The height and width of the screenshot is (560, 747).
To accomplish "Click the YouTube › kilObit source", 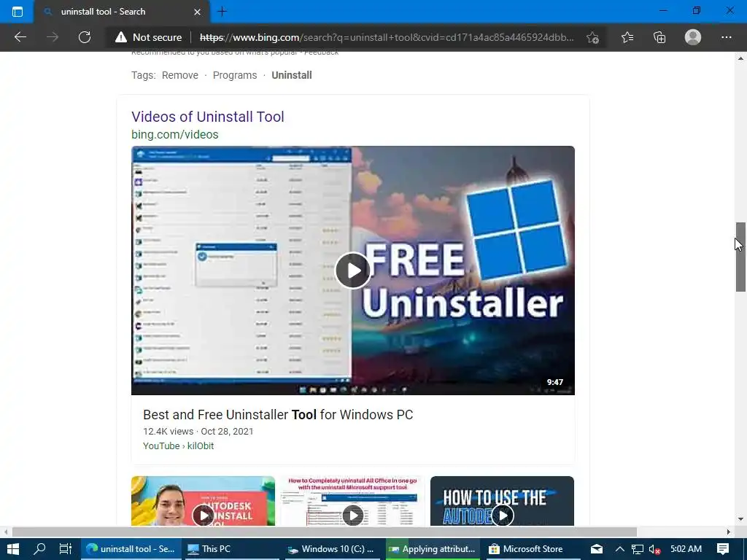I will pos(178,446).
